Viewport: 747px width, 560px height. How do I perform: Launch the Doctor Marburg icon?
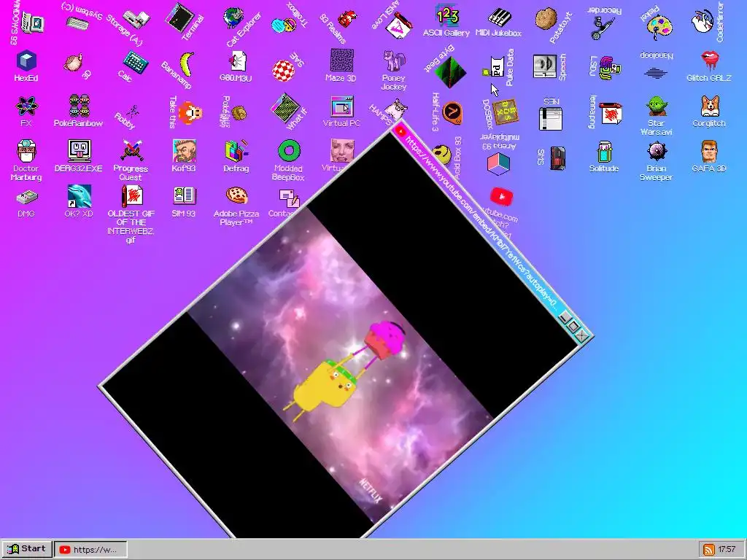(x=26, y=151)
